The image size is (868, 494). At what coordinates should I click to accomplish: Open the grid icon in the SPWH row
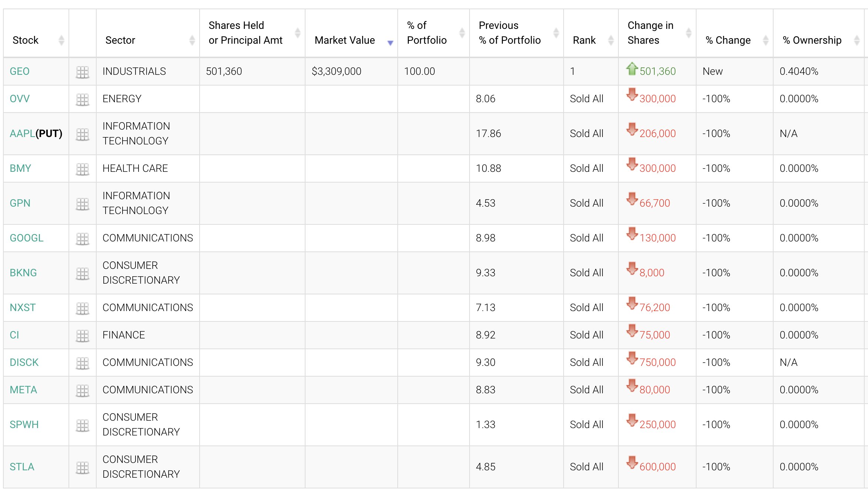point(83,425)
